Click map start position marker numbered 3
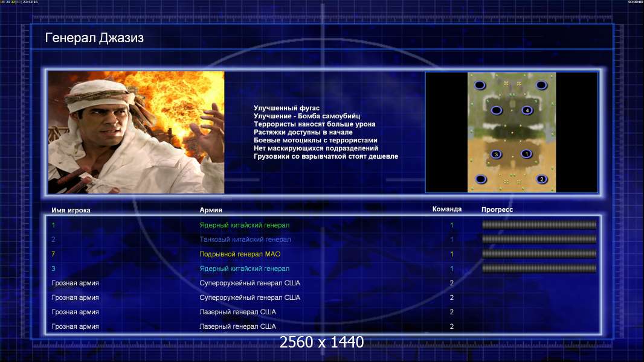 (496, 154)
